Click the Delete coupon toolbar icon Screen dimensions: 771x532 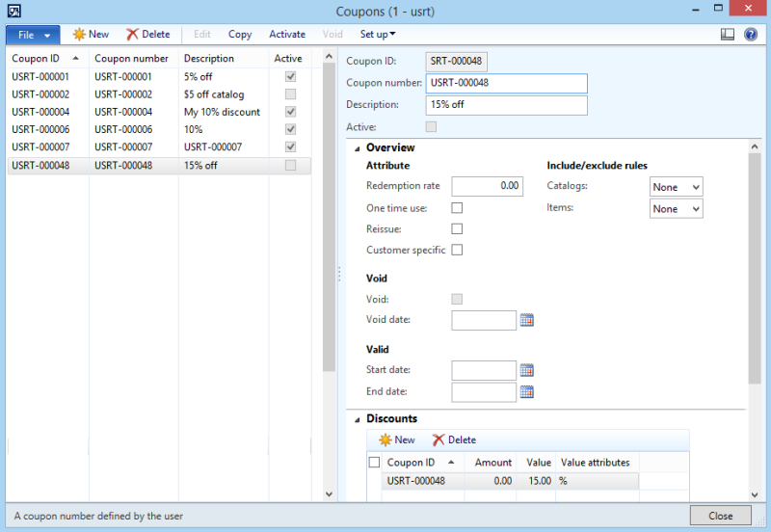[x=132, y=35]
